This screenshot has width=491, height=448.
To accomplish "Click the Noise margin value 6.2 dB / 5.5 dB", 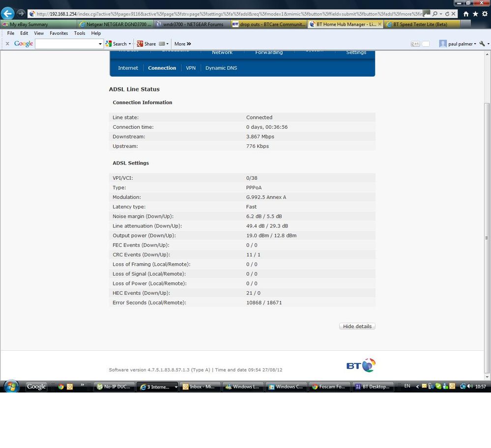I will pos(264,216).
